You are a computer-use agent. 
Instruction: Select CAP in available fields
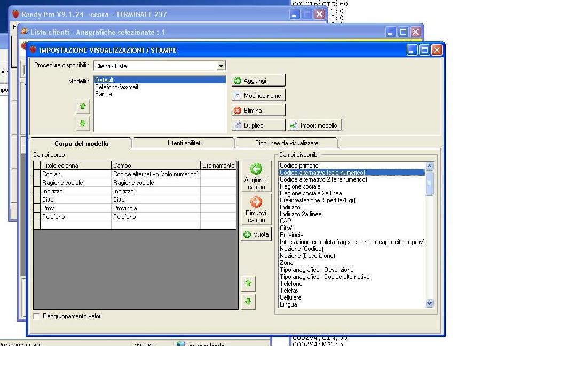351,221
